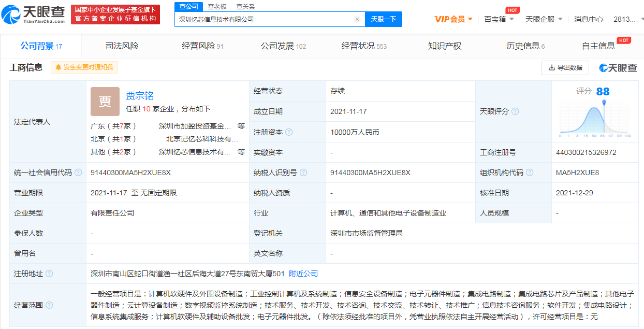Image resolution: width=644 pixels, height=329 pixels.
Task: Open the help icon next to 注册地址
Action: click(x=49, y=274)
